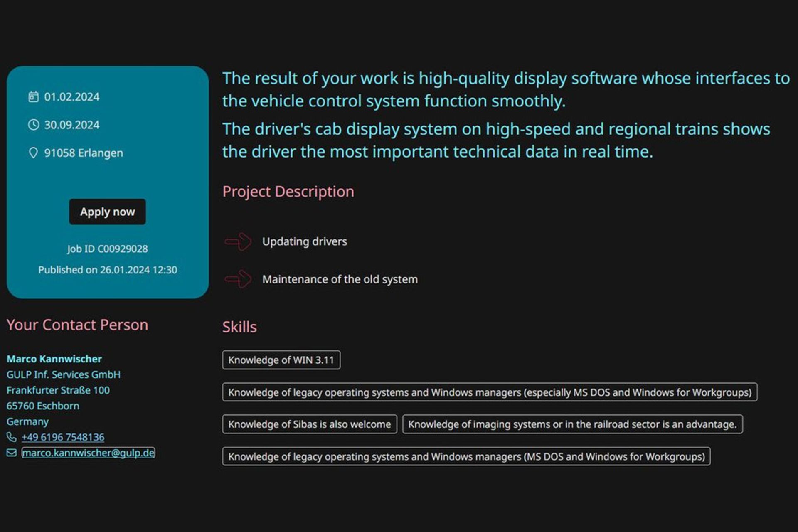Click the Job ID C00929028 text
The image size is (798, 532).
[x=107, y=249]
